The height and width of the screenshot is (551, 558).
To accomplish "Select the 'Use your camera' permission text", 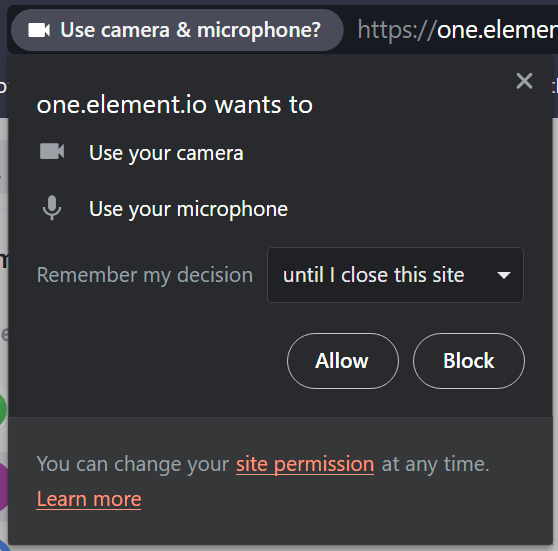I will 166,153.
